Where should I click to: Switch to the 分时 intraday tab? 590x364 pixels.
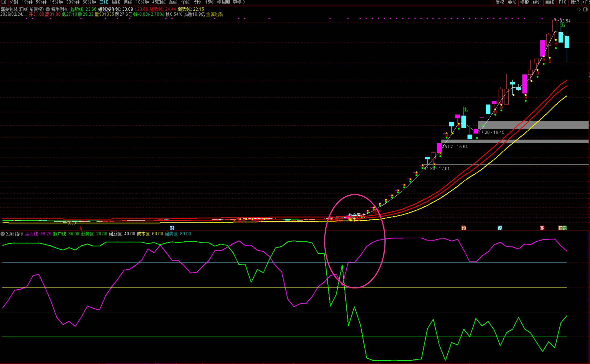coord(14,2)
